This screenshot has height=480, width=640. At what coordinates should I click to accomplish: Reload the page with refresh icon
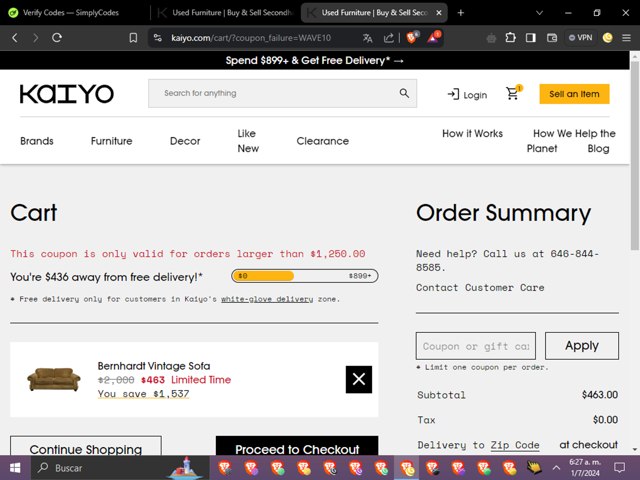57,38
